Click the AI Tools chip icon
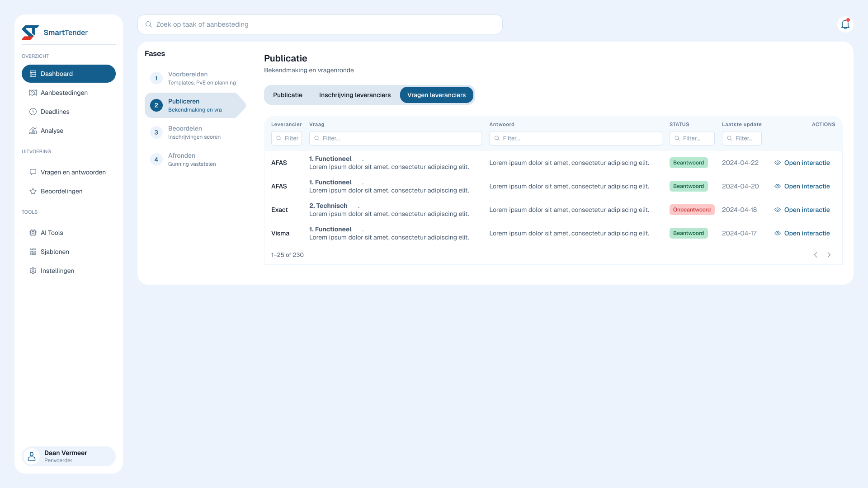 click(33, 233)
